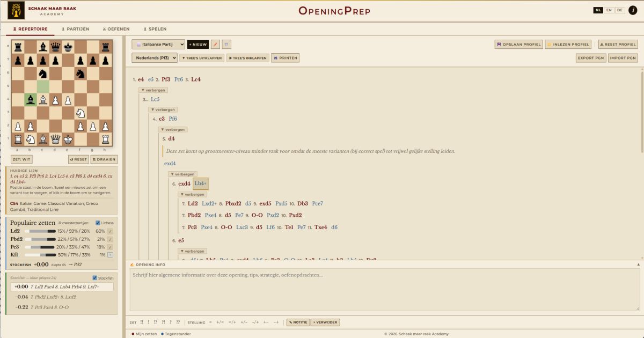Apply the '!!' brilliant move annotation

(x=142, y=322)
